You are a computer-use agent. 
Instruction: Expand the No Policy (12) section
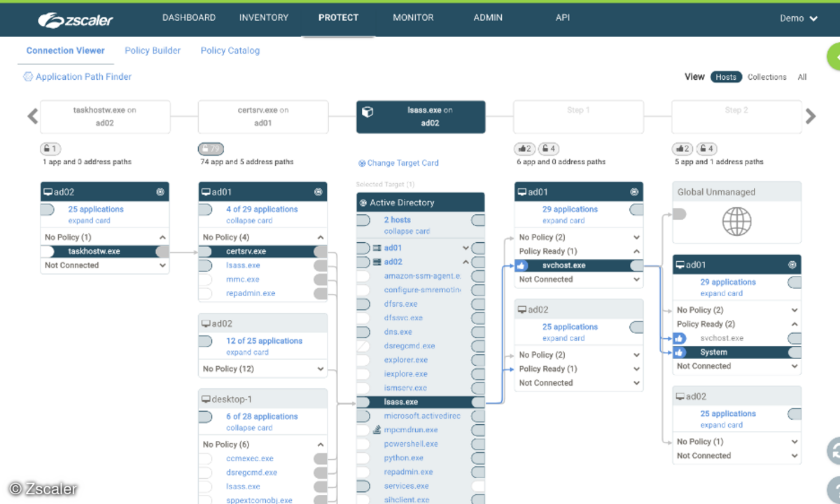(x=321, y=369)
